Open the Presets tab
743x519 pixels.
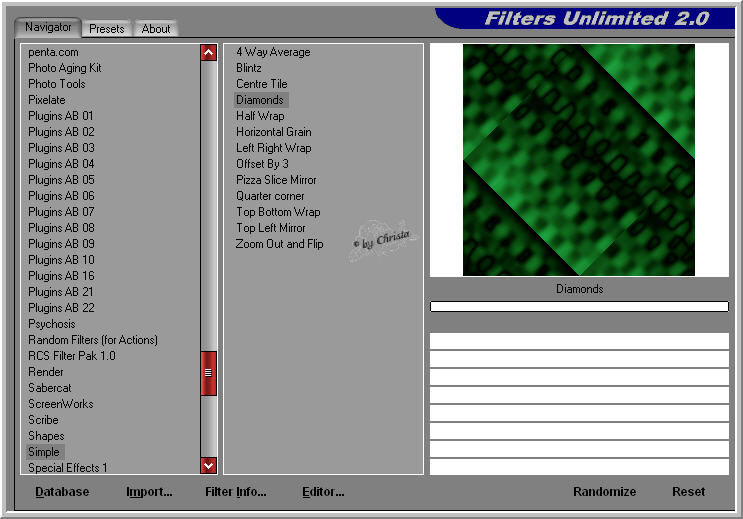(107, 29)
